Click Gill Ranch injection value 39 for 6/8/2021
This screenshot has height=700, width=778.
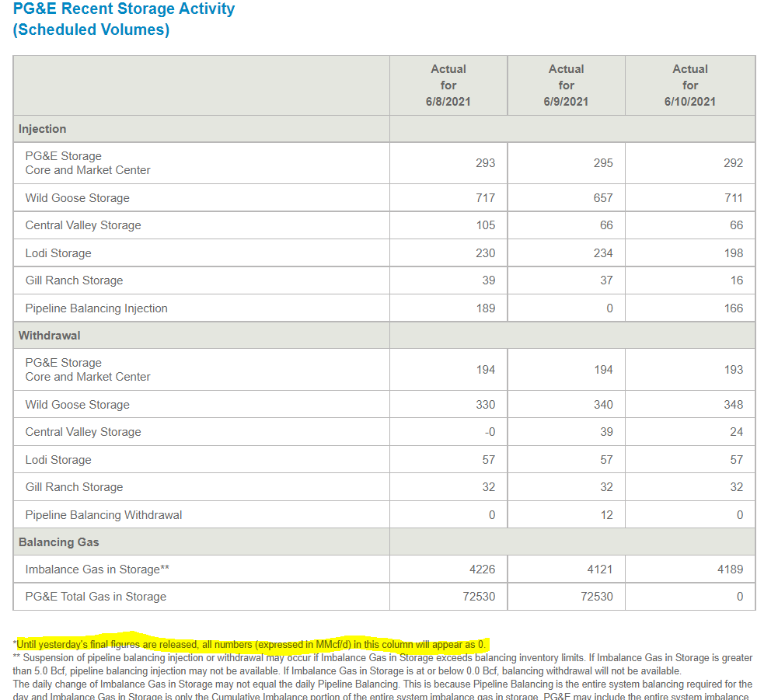(x=489, y=280)
